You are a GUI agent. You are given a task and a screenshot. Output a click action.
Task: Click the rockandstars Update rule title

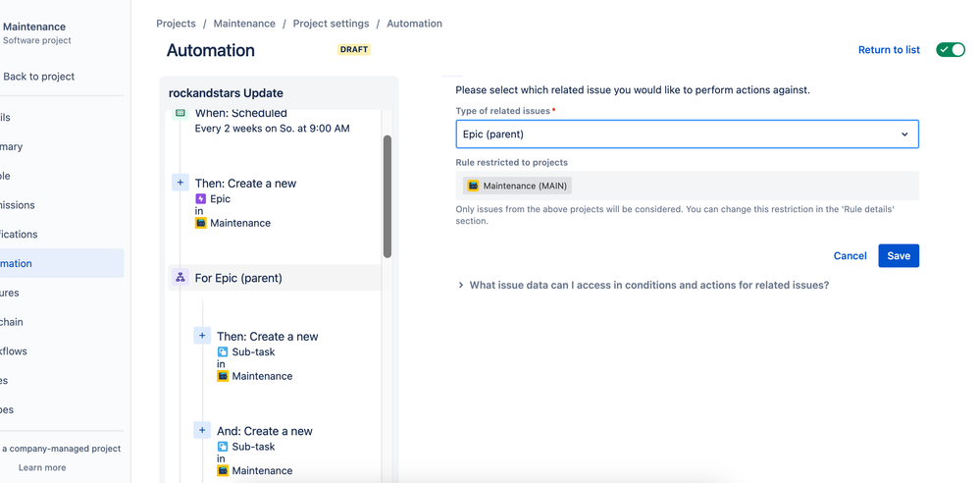click(226, 93)
